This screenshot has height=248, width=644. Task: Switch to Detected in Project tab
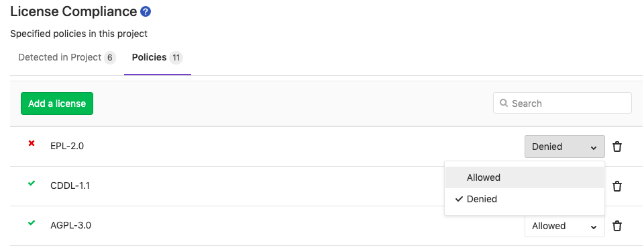click(67, 58)
